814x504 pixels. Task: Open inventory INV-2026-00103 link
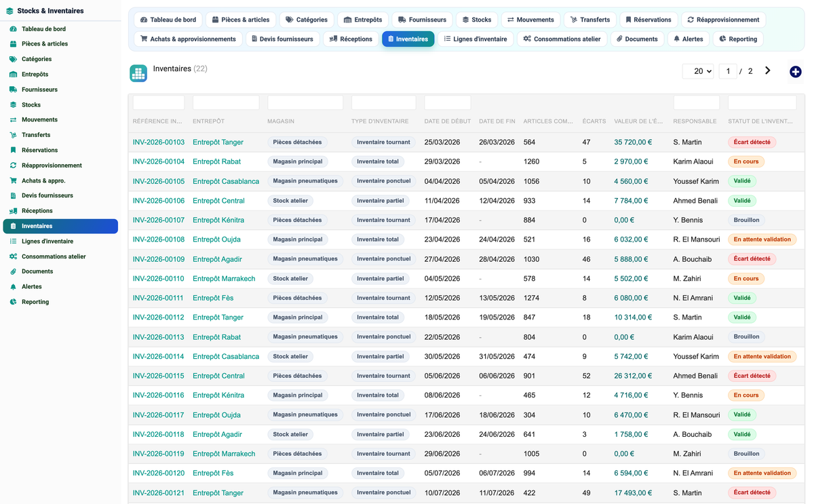pyautogui.click(x=159, y=142)
